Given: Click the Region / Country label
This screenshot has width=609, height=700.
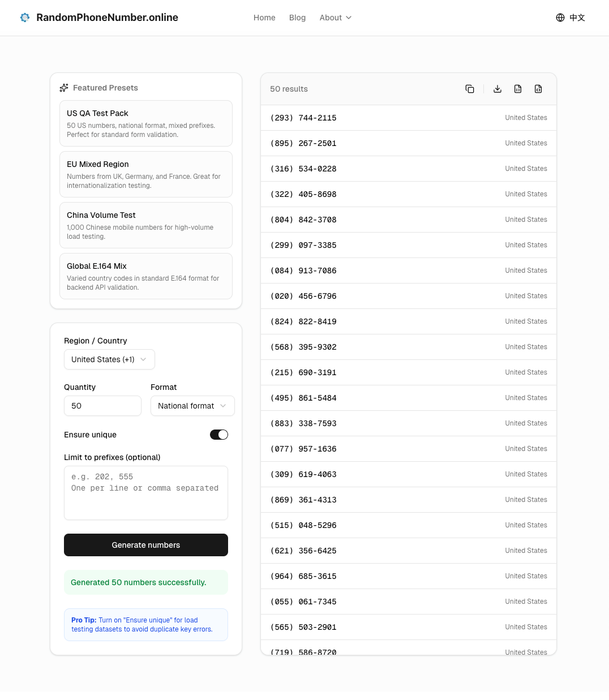Looking at the screenshot, I should pos(95,341).
